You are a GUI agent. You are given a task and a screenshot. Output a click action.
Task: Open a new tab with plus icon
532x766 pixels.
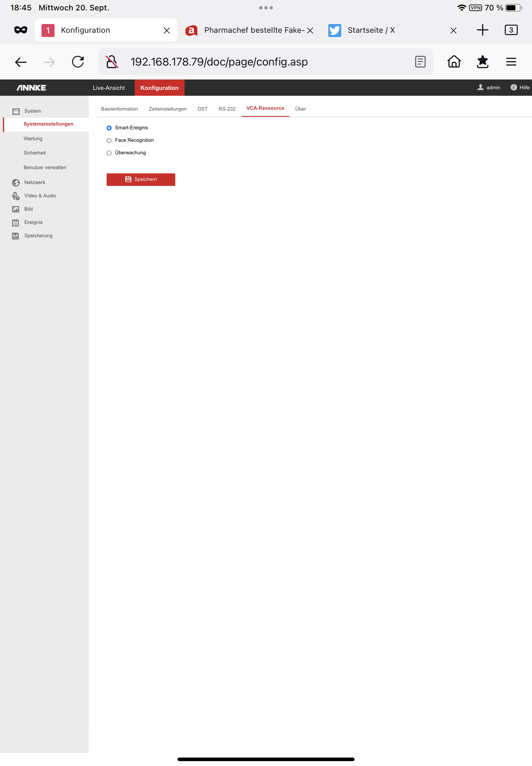pos(482,30)
